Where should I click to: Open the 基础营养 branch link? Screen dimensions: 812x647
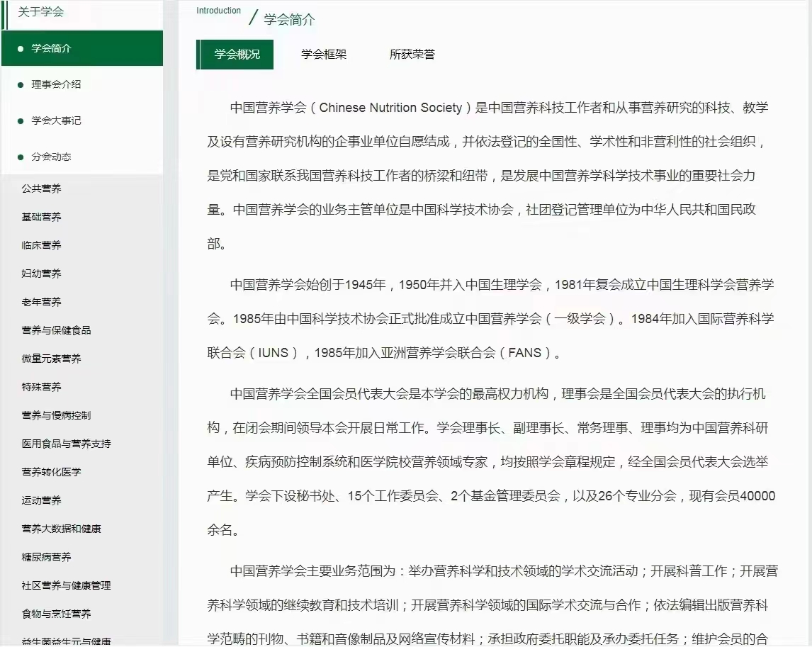(x=41, y=217)
